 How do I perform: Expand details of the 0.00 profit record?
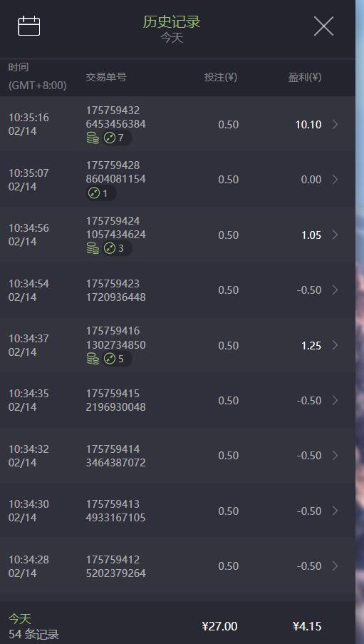tap(335, 180)
